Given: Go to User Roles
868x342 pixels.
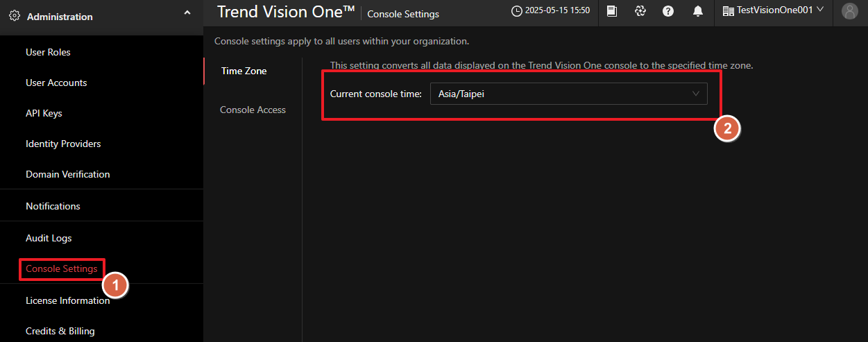Looking at the screenshot, I should click(48, 52).
